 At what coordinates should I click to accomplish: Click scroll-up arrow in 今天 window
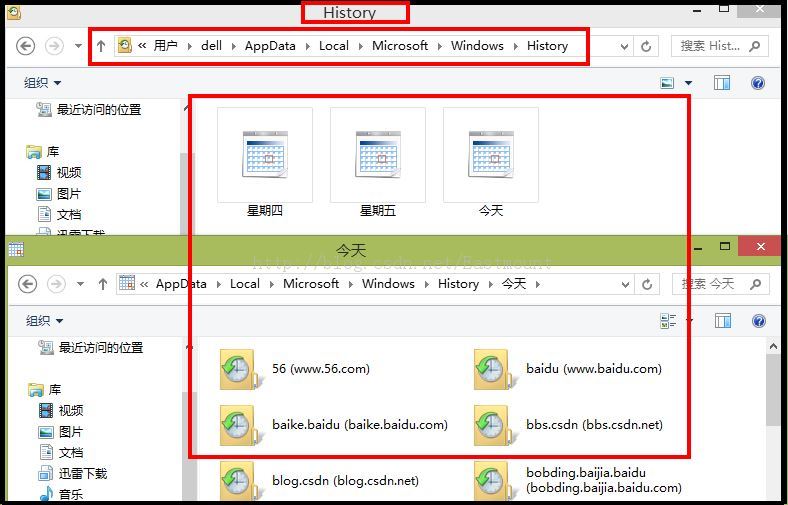point(773,346)
